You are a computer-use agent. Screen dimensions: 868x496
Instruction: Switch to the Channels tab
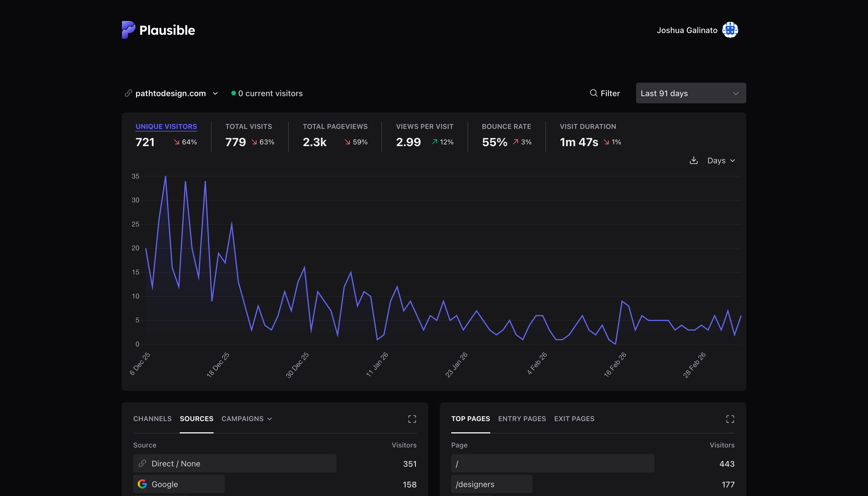click(x=152, y=419)
